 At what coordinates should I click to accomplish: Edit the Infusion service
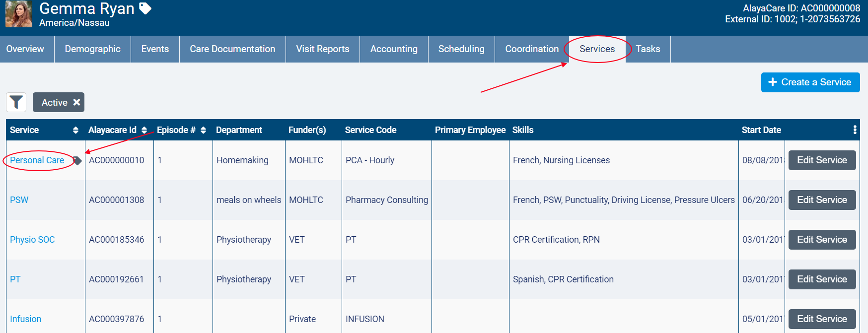point(822,319)
